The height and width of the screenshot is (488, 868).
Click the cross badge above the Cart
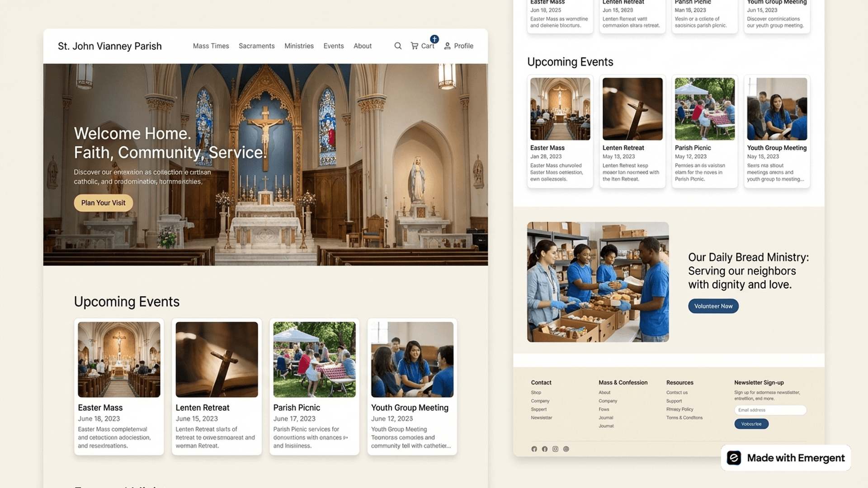434,39
